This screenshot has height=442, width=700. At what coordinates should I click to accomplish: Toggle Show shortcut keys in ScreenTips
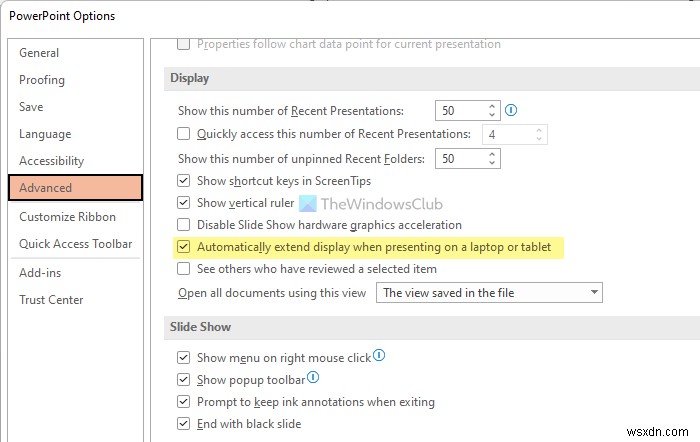click(x=184, y=181)
